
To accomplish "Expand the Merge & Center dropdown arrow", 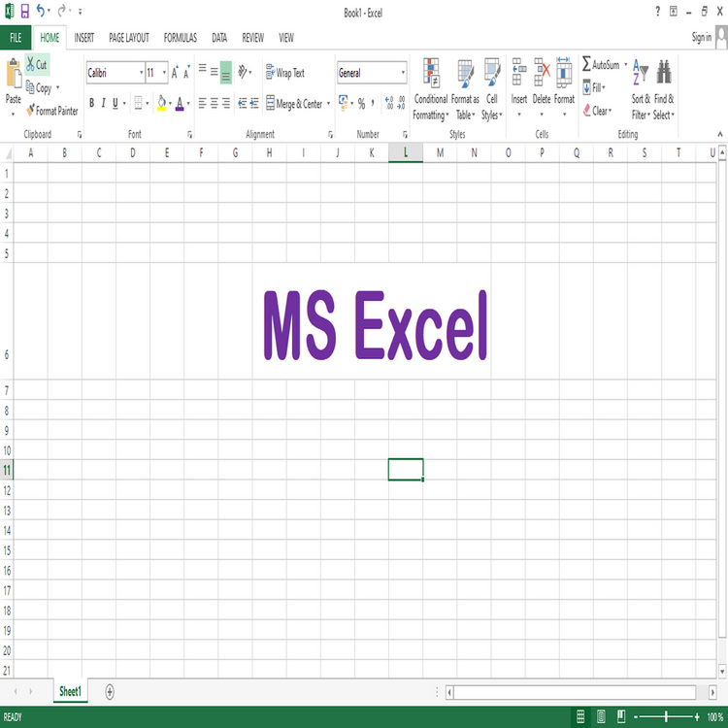I will pos(328,104).
